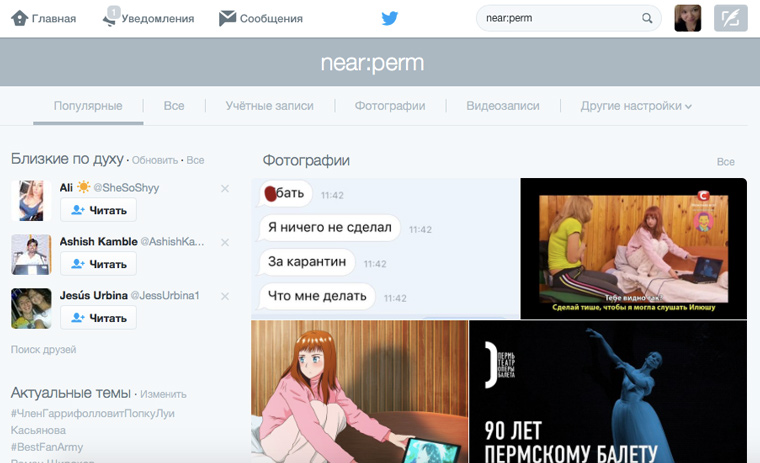Click the near:perm page heading
760x463 pixels.
point(372,63)
